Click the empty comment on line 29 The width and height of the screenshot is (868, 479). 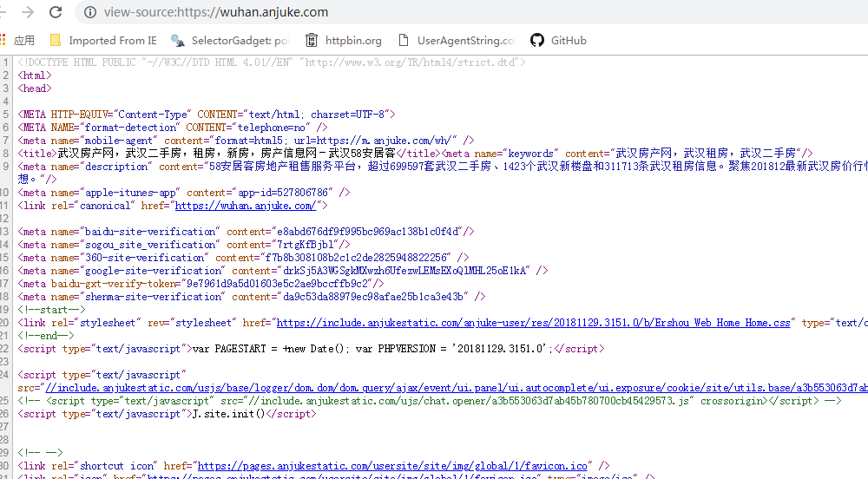(x=41, y=453)
